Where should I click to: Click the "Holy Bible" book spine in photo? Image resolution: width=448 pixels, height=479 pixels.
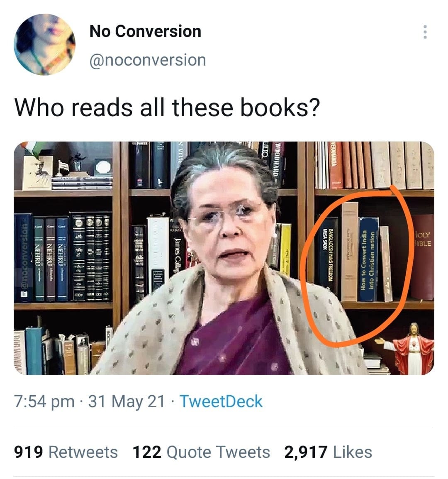[422, 257]
